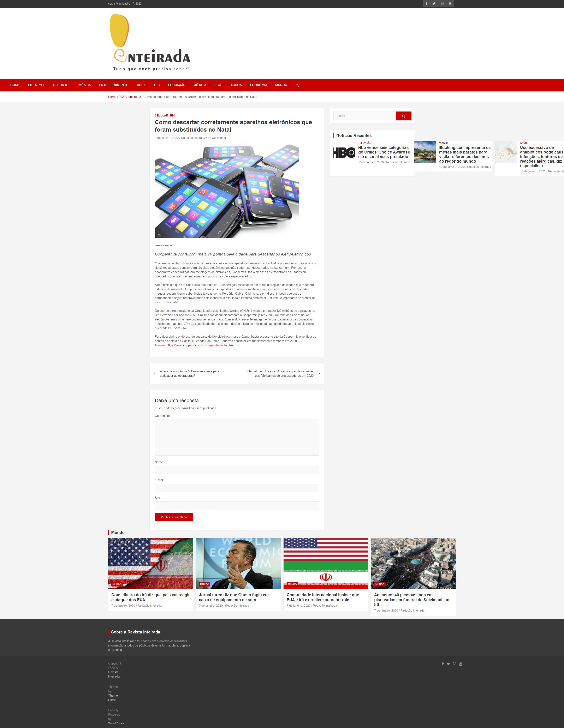Image resolution: width=564 pixels, height=728 pixels.
Task: Click inside the Comentário text area
Action: 237,437
